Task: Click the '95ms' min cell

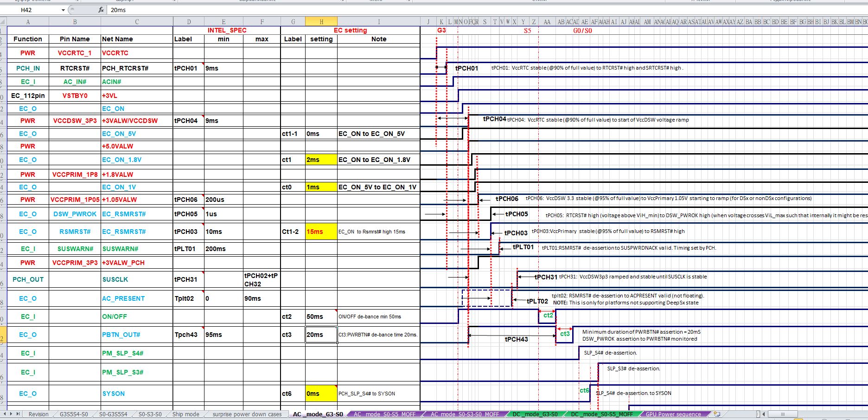Action: click(223, 335)
